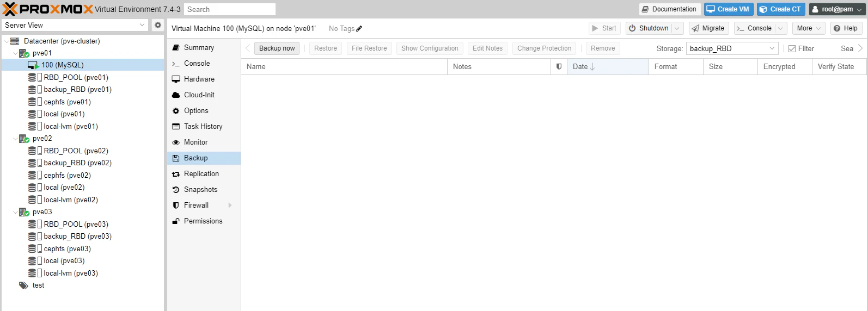868x311 pixels.
Task: Toggle the Filter checkbox
Action: click(x=792, y=48)
